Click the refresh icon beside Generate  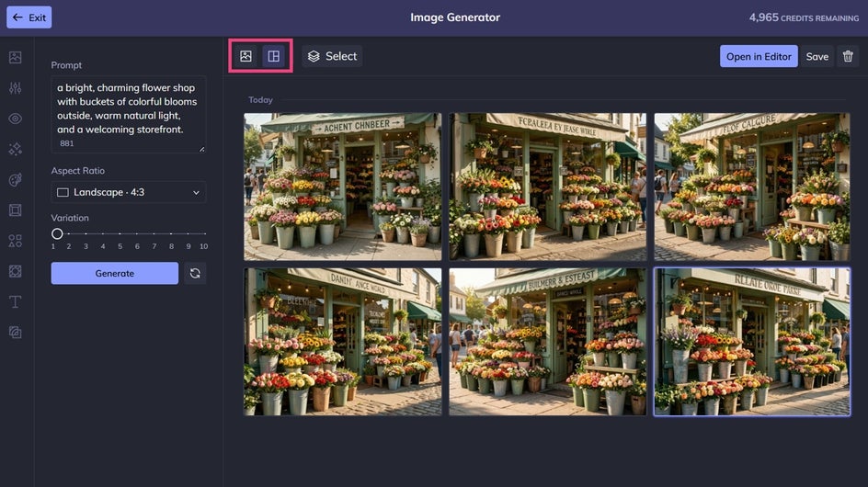click(195, 274)
